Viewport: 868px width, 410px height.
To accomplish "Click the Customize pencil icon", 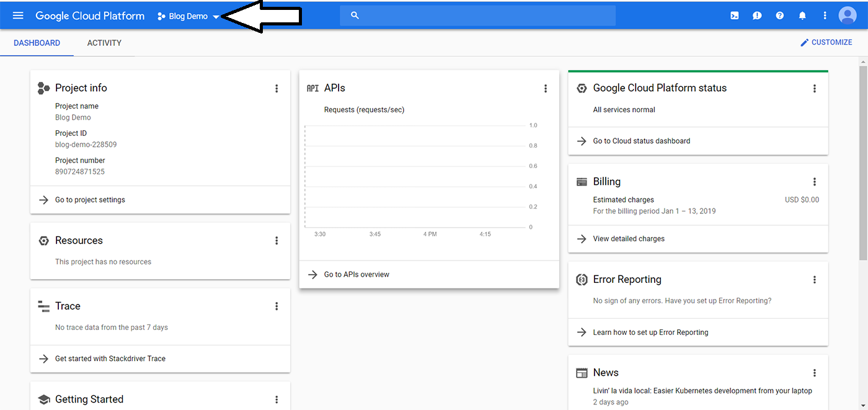I will point(805,42).
